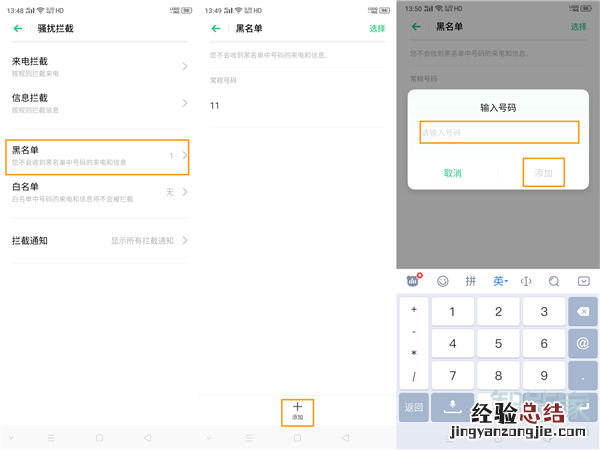This screenshot has width=600, height=450.
Task: Collapse the keyboard with the down arrow
Action: [x=583, y=281]
